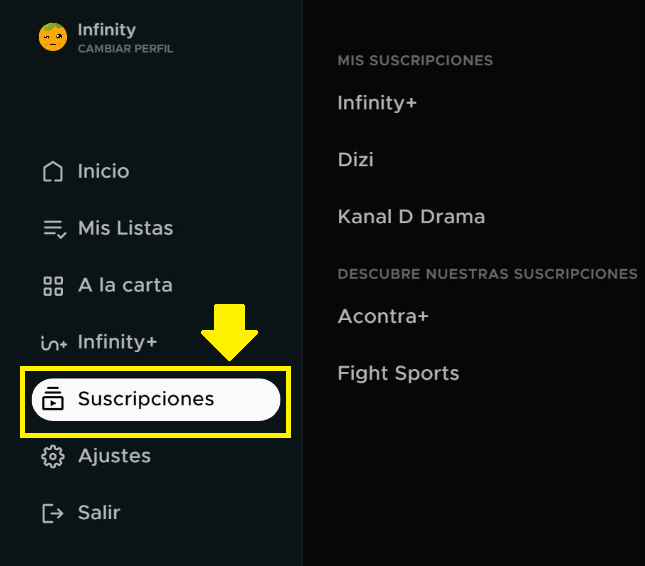Click the Salir exit arrow icon

[x=53, y=513]
